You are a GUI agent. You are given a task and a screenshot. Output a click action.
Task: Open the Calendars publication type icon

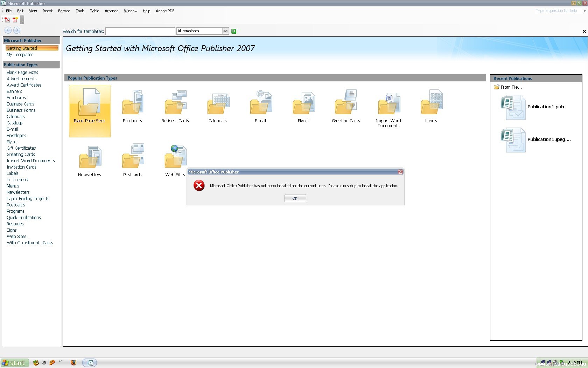(x=218, y=103)
